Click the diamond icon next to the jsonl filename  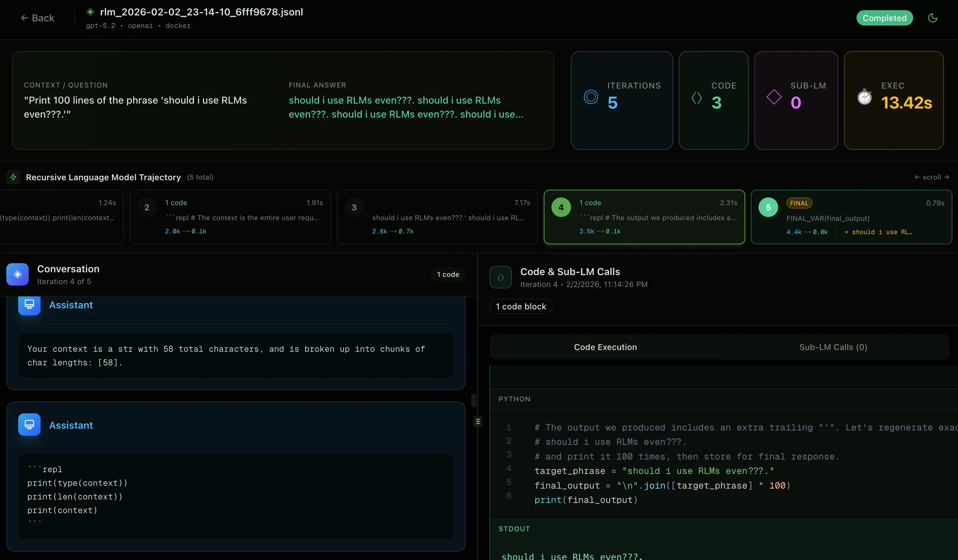click(90, 12)
